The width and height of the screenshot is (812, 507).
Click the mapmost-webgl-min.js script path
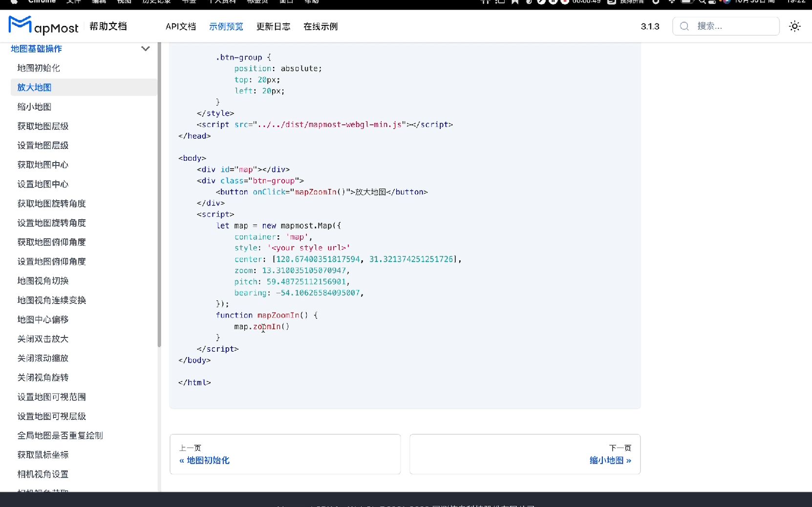[330, 125]
